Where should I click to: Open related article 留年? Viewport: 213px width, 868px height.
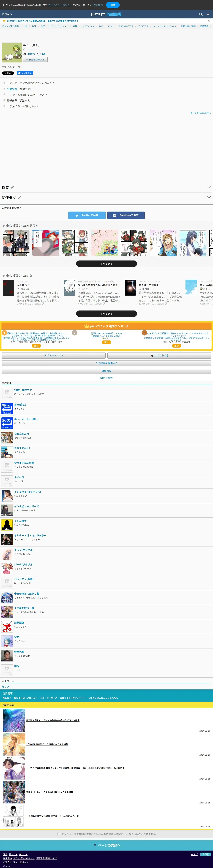pyautogui.click(x=17, y=637)
